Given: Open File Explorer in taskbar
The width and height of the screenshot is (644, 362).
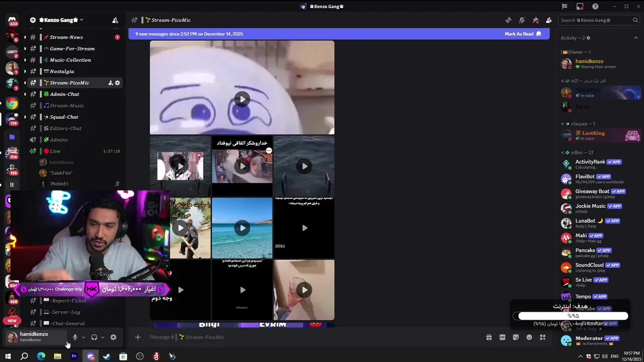Looking at the screenshot, I should click(57, 356).
